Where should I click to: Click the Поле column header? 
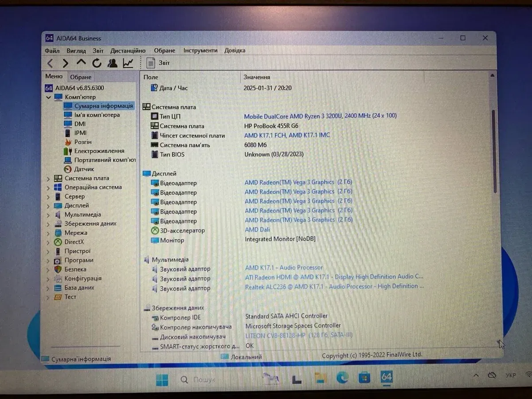click(151, 77)
